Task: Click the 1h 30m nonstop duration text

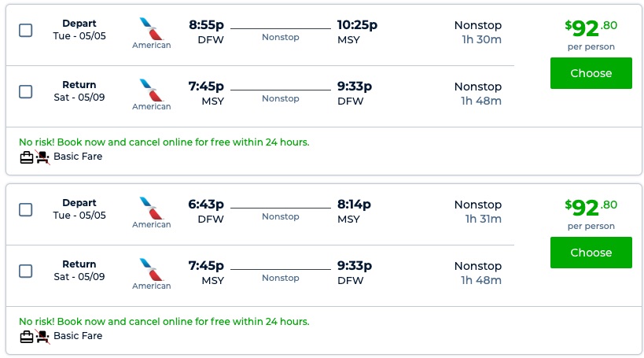Action: pos(480,39)
